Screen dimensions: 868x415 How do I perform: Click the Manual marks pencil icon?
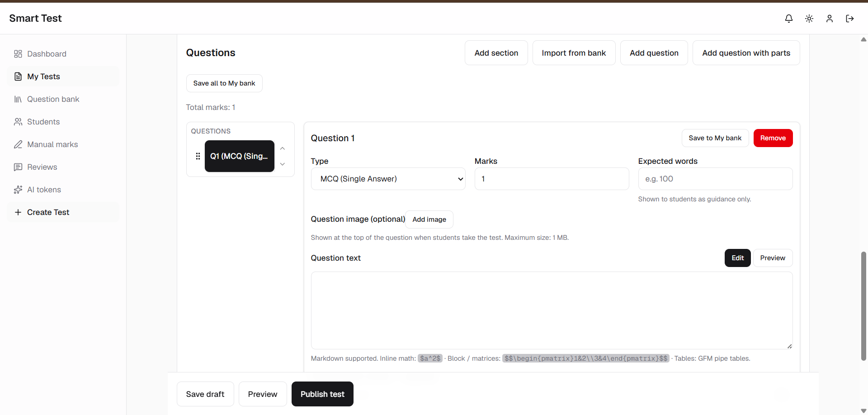[18, 144]
